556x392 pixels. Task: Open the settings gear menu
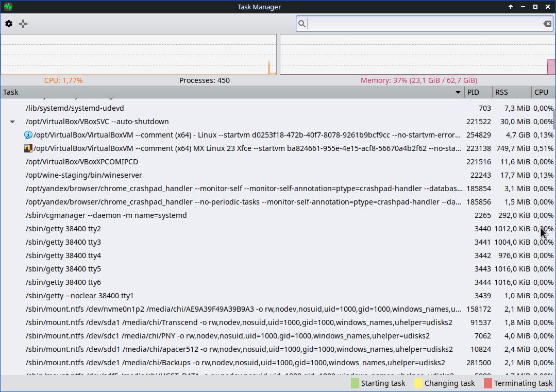click(9, 24)
